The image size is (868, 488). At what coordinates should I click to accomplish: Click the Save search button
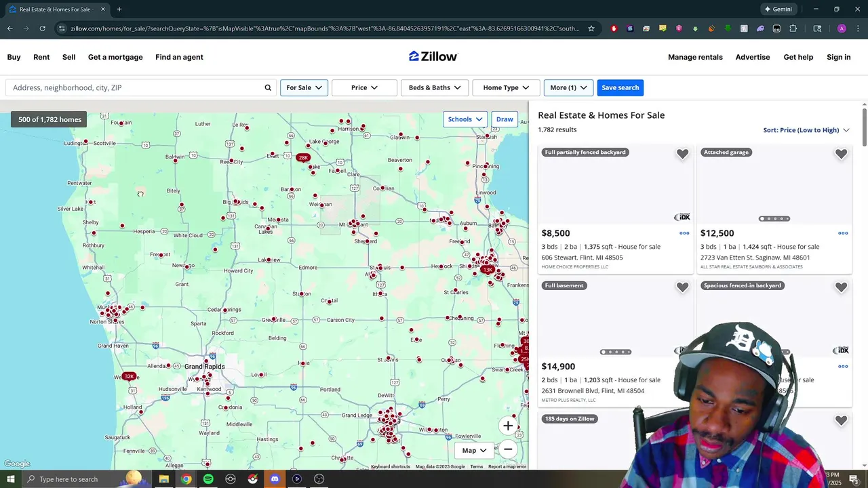[620, 87]
